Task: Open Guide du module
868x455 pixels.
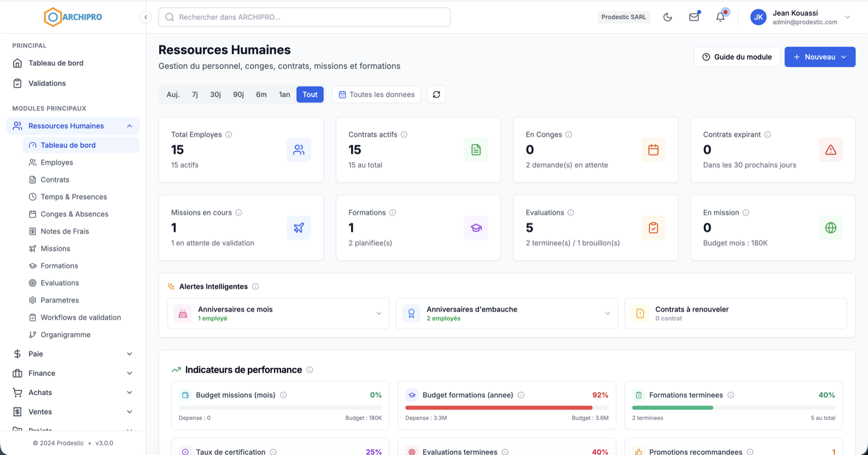Action: coord(737,57)
